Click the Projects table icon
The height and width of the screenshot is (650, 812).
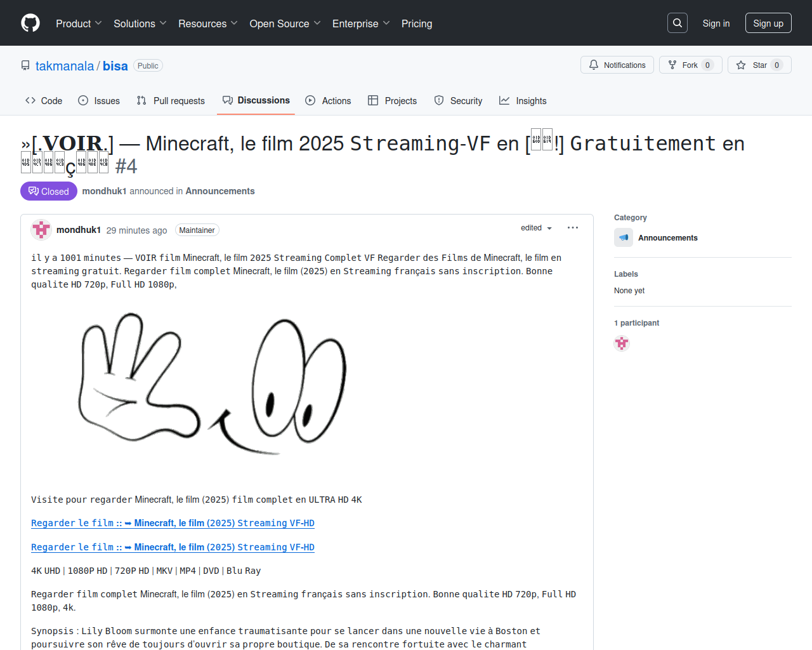pyautogui.click(x=373, y=100)
